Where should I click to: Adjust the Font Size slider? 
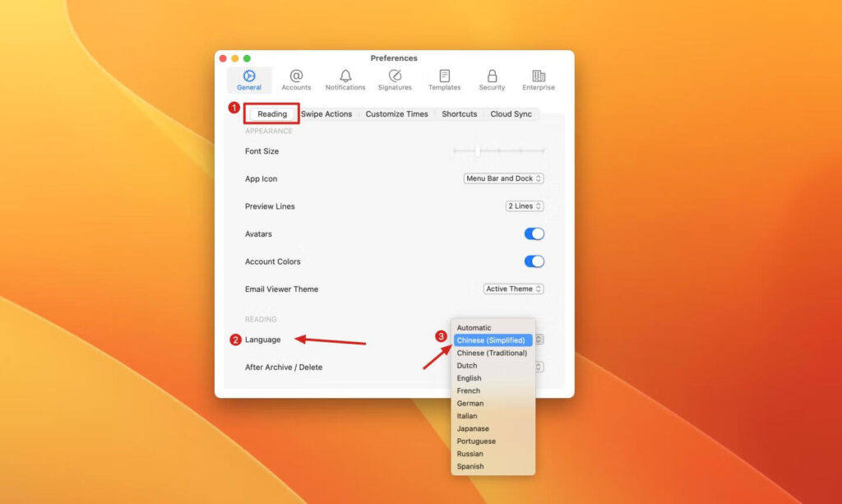[477, 151]
